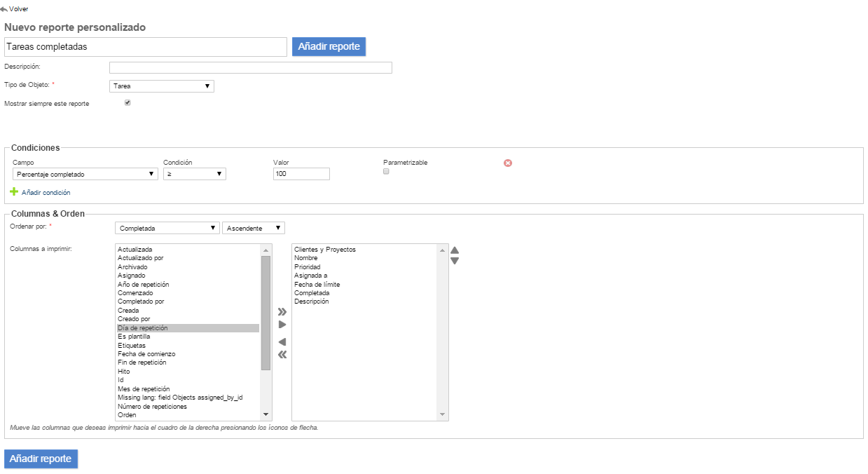Enable the Parametrizable checkbox
The height and width of the screenshot is (474, 868).
pos(386,171)
